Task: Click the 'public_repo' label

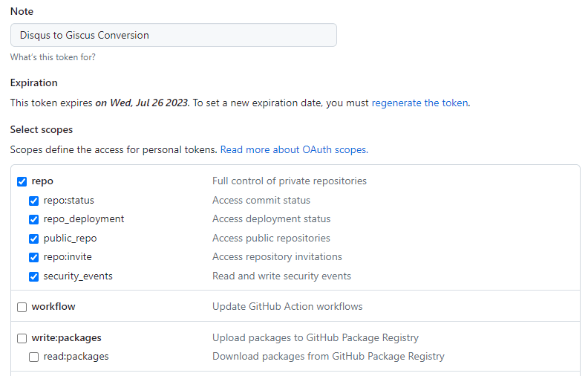Action: pos(70,239)
